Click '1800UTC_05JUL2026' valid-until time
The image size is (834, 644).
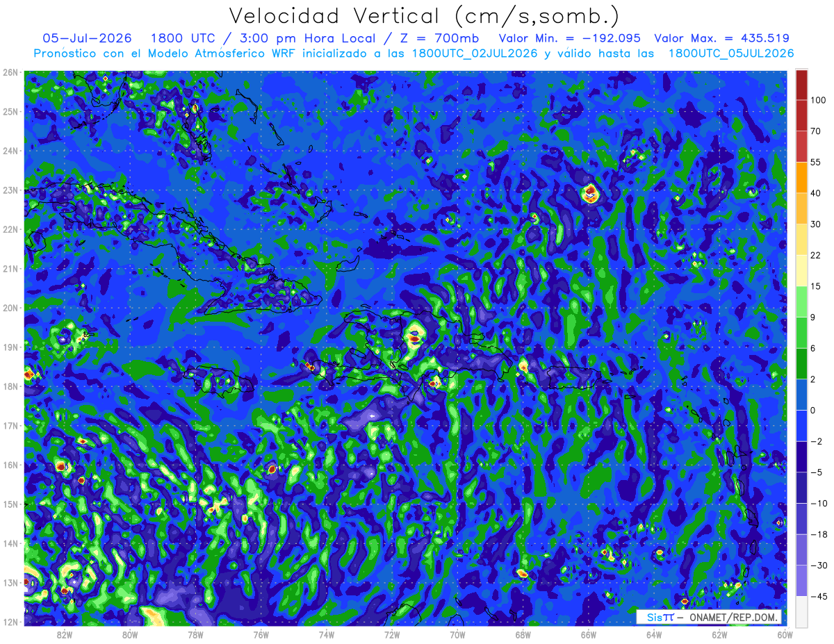pyautogui.click(x=730, y=53)
